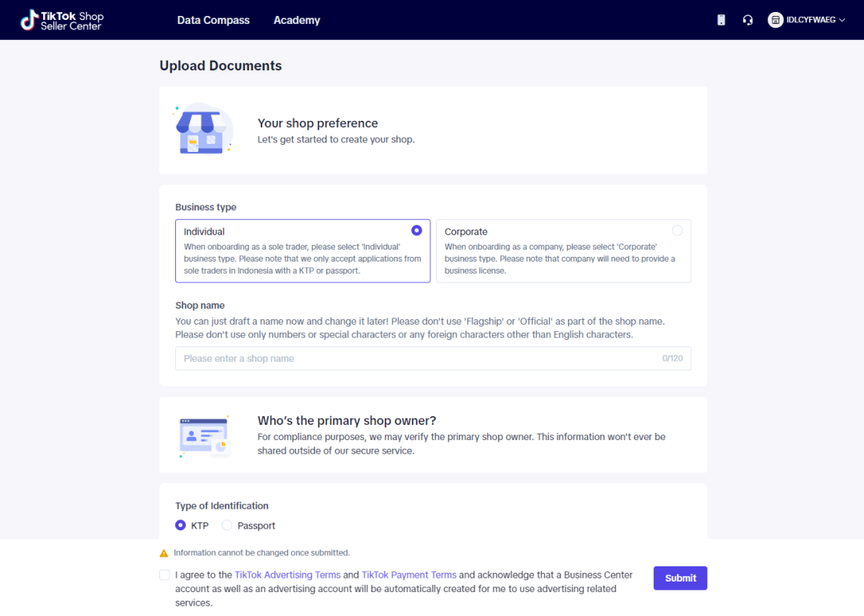Select the Individual business type radio
Image resolution: width=864 pixels, height=616 pixels.
click(x=417, y=230)
